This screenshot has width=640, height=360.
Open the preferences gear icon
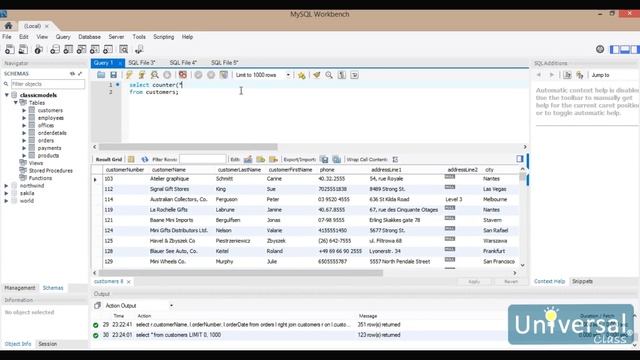click(x=600, y=49)
